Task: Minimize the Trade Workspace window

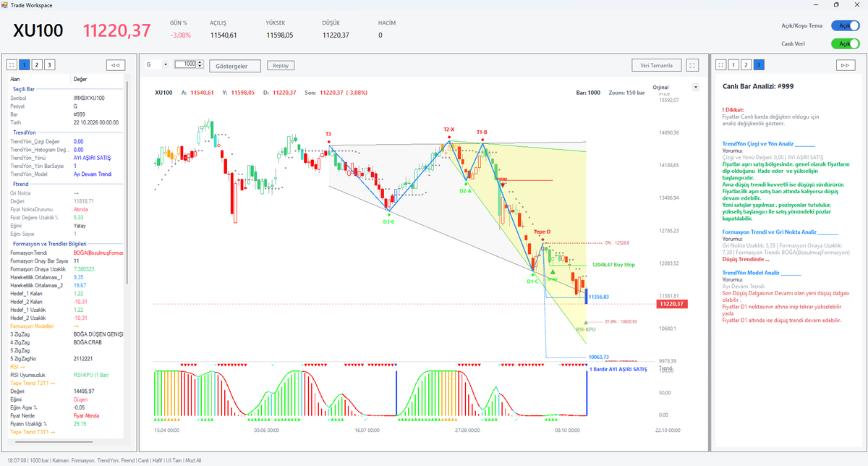Action: tap(817, 4)
